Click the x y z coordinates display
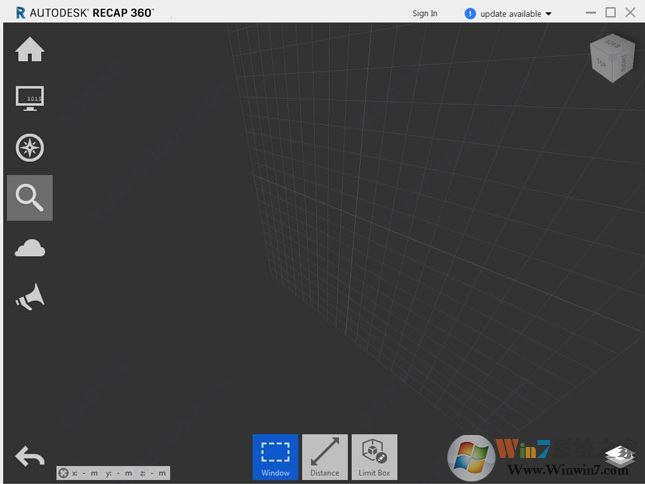Image resolution: width=645 pixels, height=484 pixels. click(118, 473)
